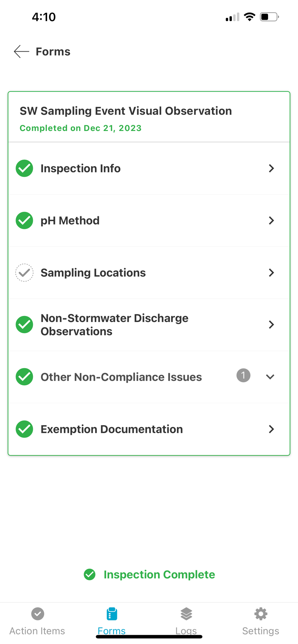This screenshot has height=644, width=298.
Task: Toggle checkmark on Exemption Documentation
Action: pyautogui.click(x=24, y=429)
